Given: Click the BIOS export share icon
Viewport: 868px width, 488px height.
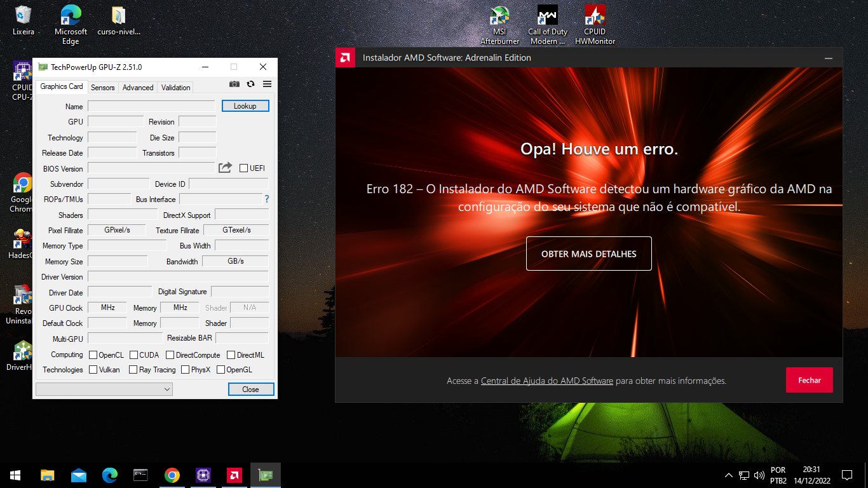Looking at the screenshot, I should point(225,168).
